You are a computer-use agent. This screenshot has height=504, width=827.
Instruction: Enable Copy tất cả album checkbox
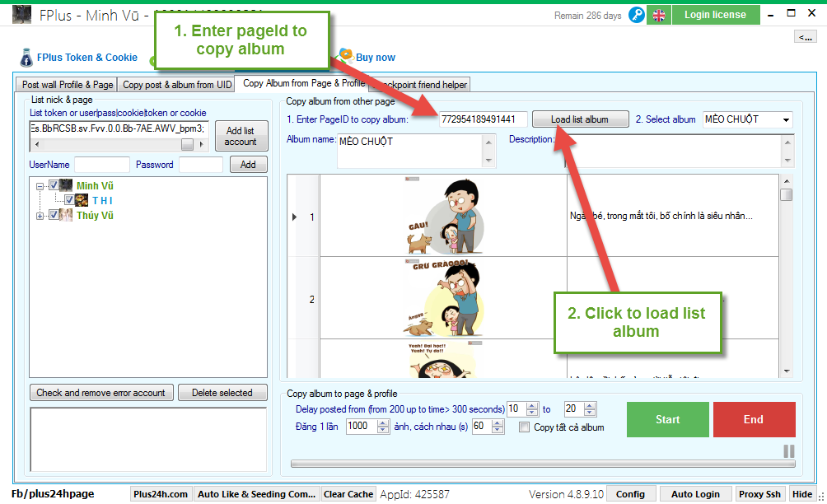[x=524, y=427]
